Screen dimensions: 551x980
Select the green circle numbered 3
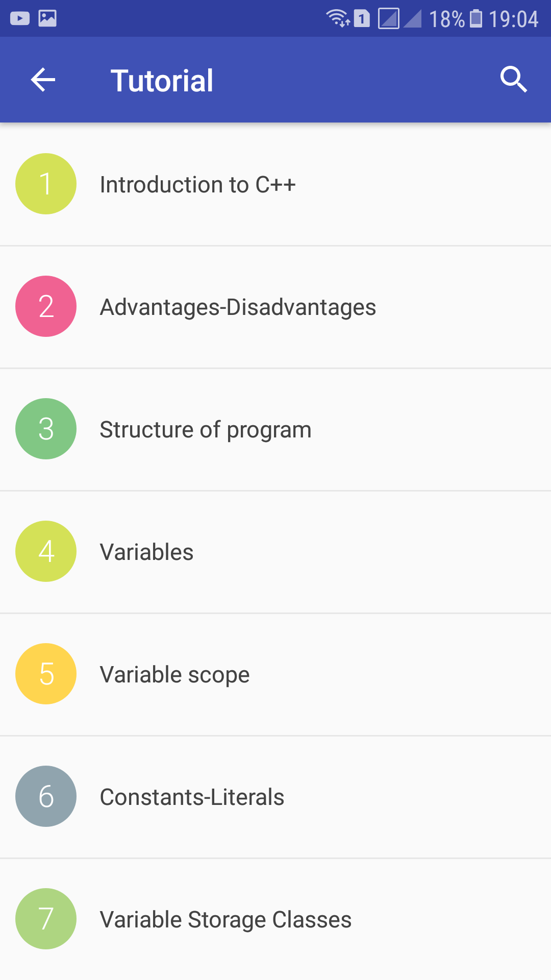coord(45,429)
